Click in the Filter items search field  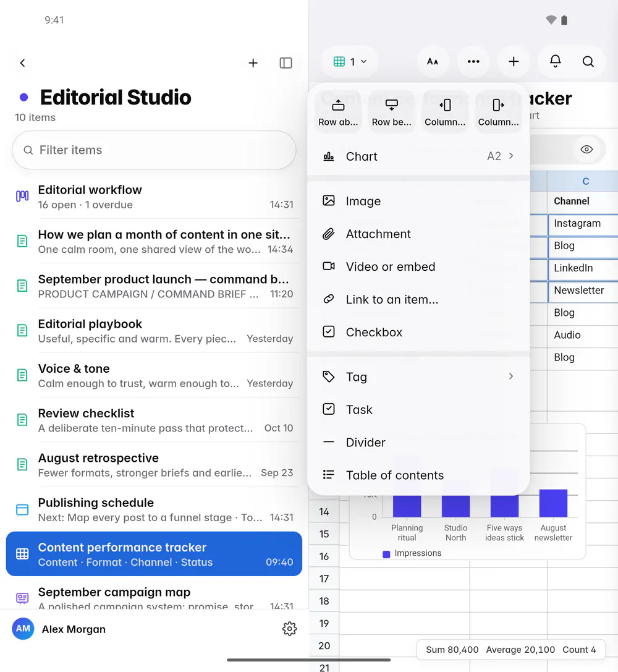(x=154, y=150)
